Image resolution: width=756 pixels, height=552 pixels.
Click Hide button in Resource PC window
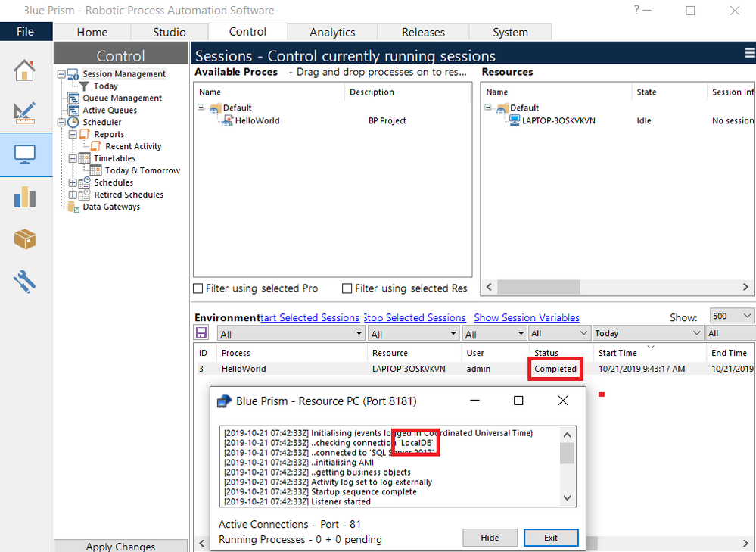coord(490,538)
